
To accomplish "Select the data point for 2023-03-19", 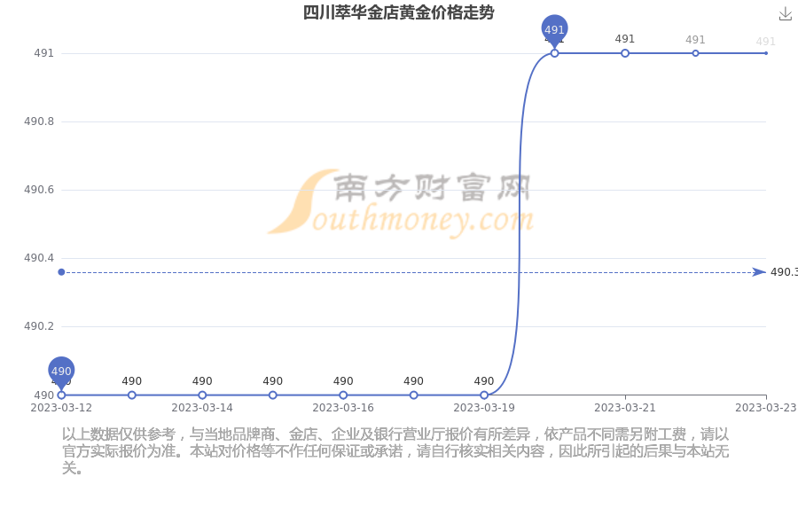I will 484,395.
